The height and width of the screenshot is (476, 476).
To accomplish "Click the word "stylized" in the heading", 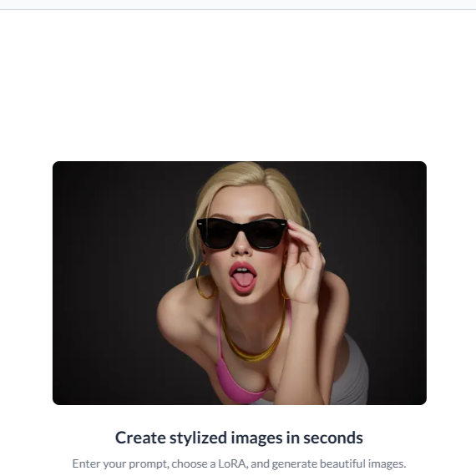I will 198,438.
